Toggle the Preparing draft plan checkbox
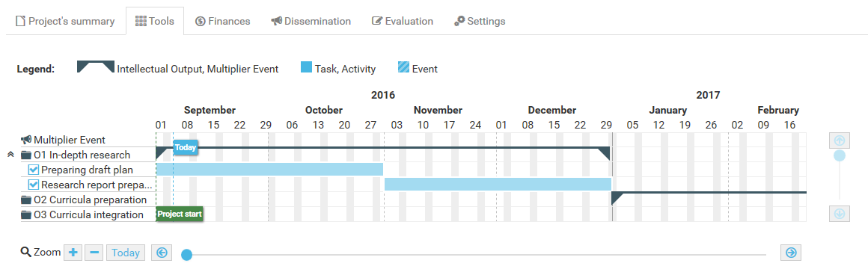Viewport: 868px width, 278px height. click(x=33, y=170)
